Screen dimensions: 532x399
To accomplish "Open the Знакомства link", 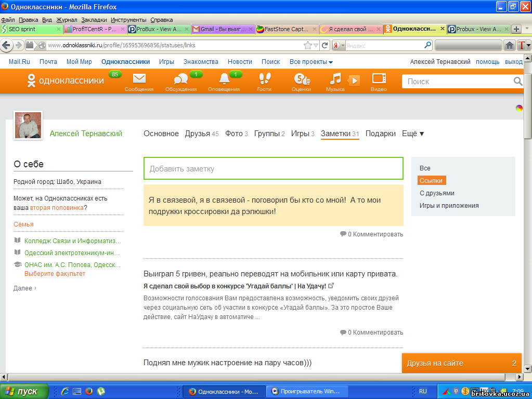I will pos(201,62).
